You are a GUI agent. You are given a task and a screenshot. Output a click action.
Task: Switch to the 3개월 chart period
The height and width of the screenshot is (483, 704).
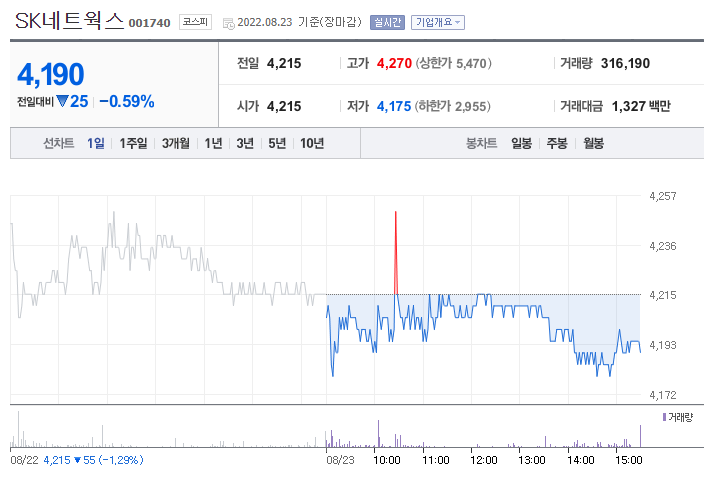[176, 143]
